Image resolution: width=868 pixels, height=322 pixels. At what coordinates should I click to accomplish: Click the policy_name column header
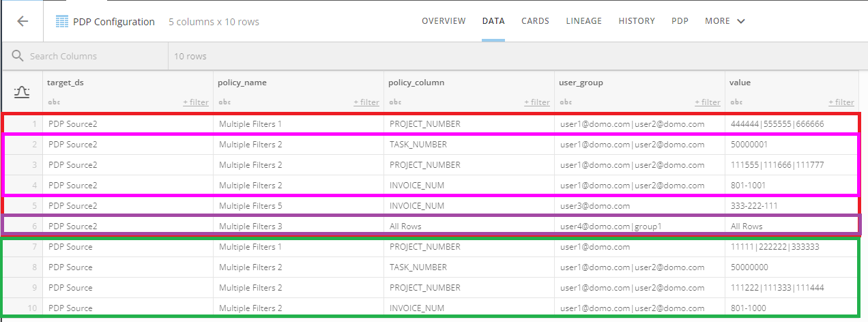(x=242, y=83)
